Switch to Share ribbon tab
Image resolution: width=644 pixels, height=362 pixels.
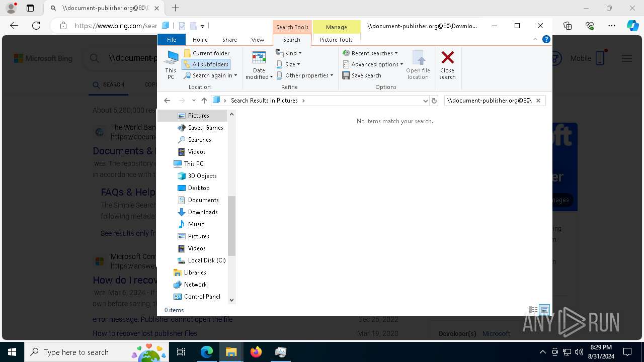(x=229, y=40)
